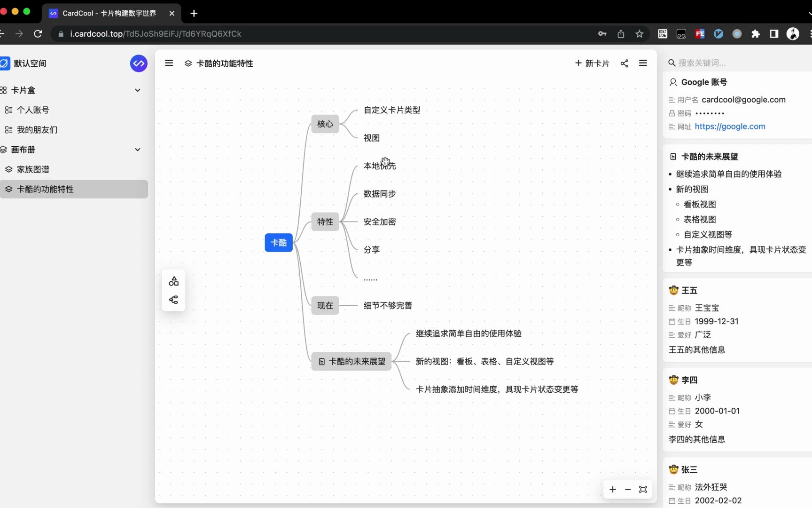Open the Chrome profile avatar

click(x=793, y=34)
